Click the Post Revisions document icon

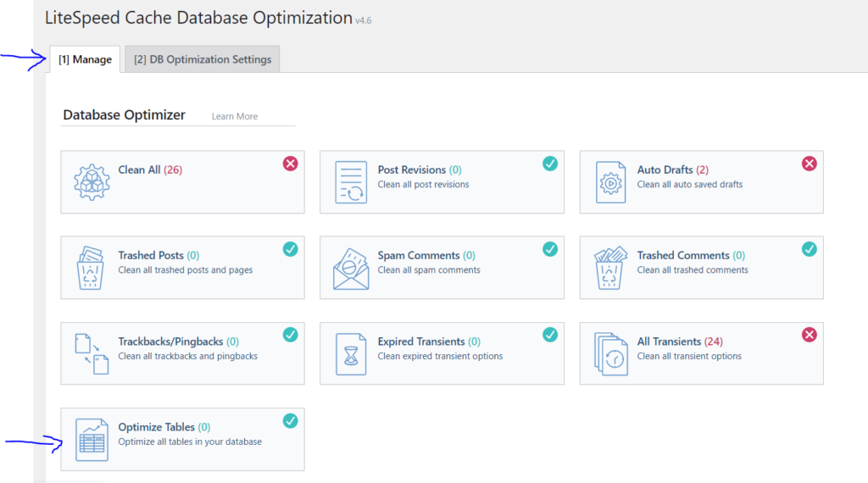[351, 182]
